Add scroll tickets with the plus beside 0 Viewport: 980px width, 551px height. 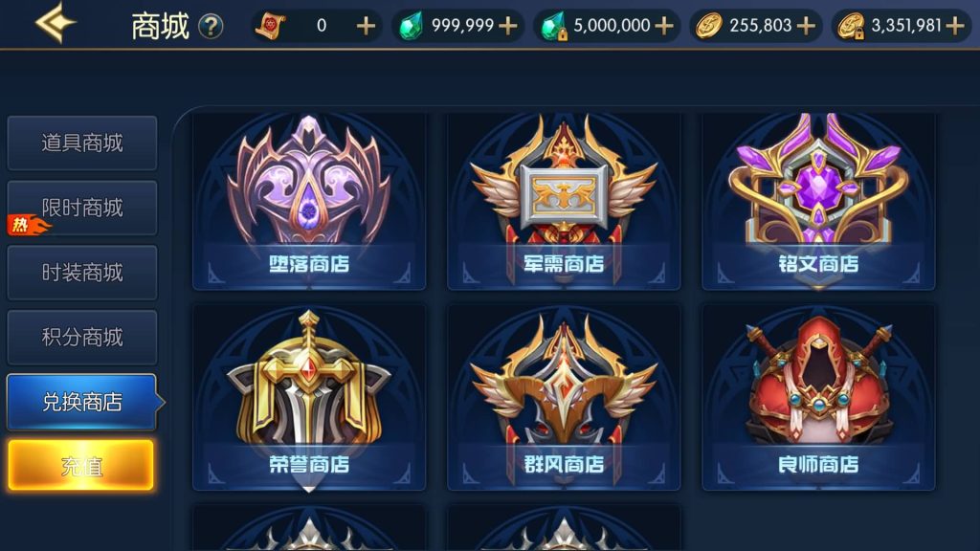coord(367,26)
